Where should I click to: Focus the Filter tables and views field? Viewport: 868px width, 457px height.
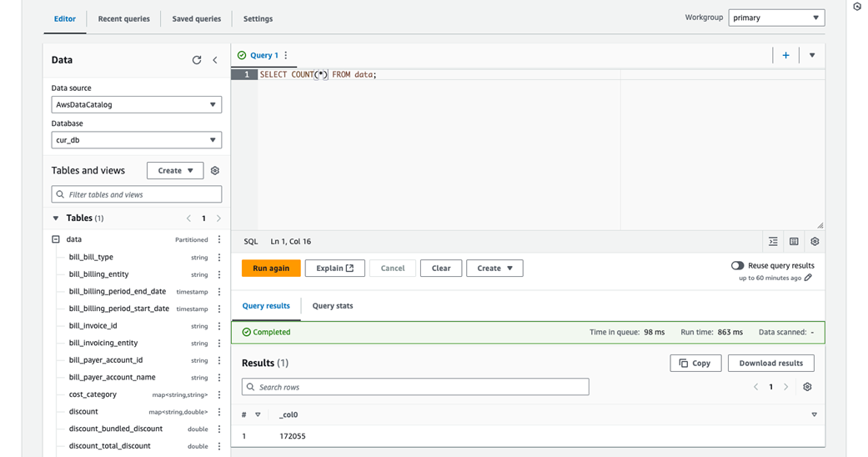click(x=137, y=194)
